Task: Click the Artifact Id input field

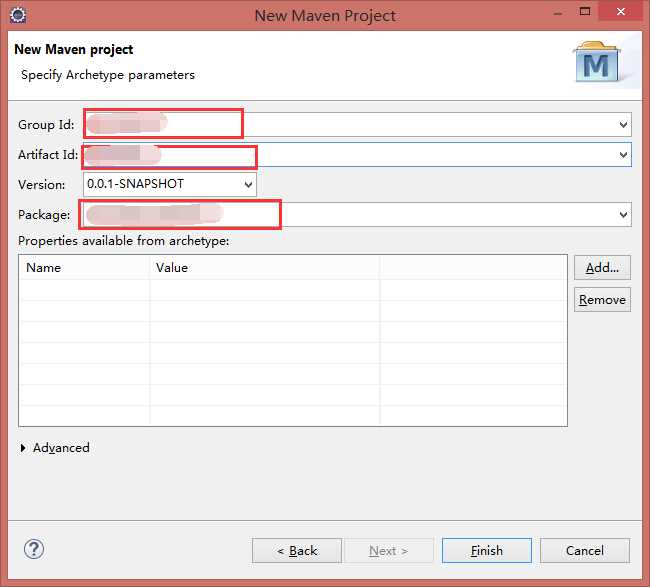Action: click(357, 155)
